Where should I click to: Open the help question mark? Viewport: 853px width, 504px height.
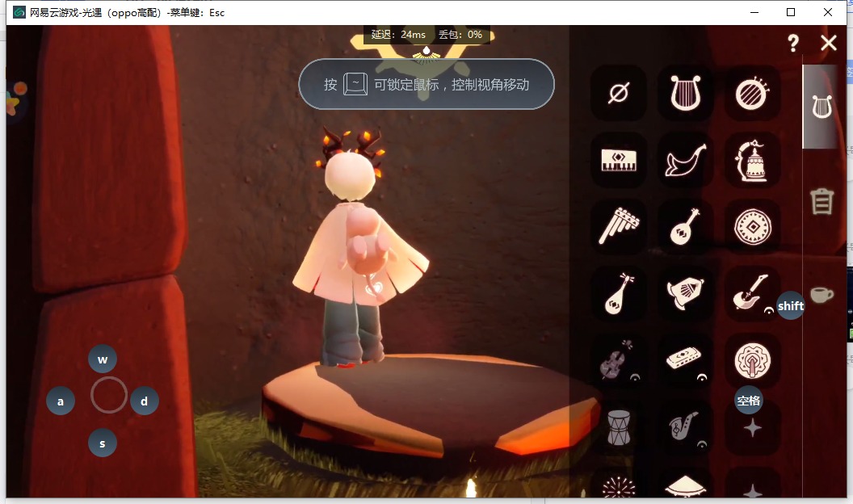coord(793,43)
